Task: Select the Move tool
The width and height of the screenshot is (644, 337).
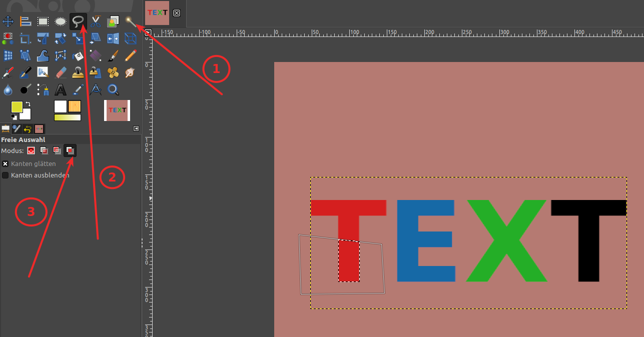Action: click(8, 21)
